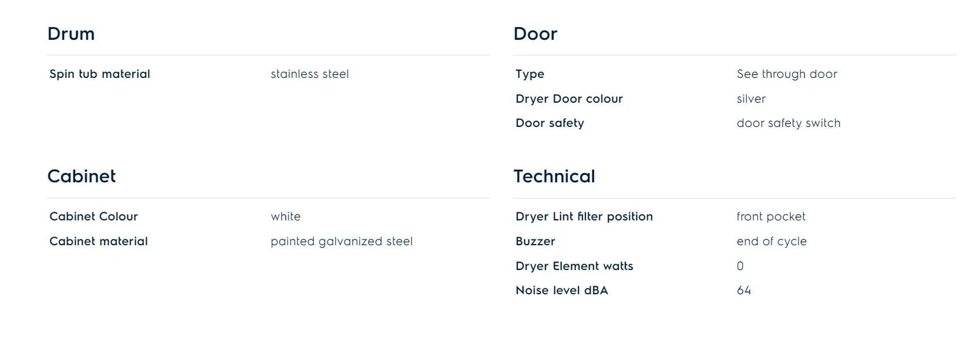This screenshot has height=341, width=980.
Task: Select the painted galvanized steel value
Action: coord(341,242)
